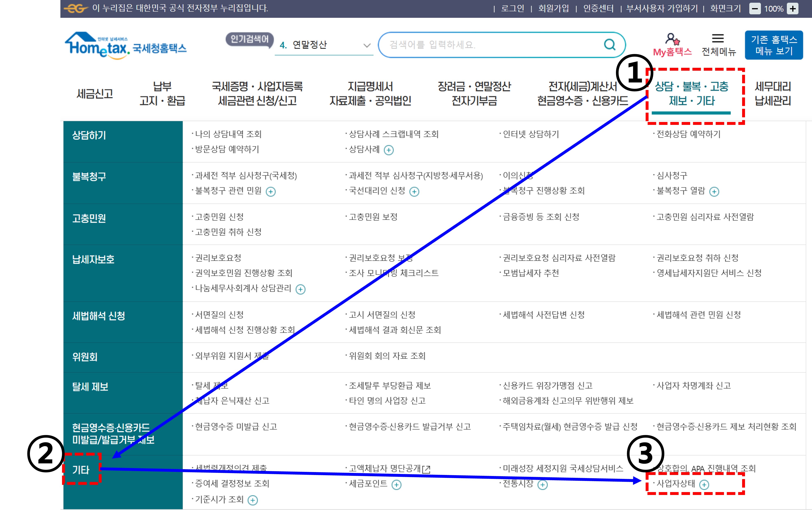Screen dimensions: 812x510
Task: Open the My홈택스 user icon
Action: tap(672, 39)
